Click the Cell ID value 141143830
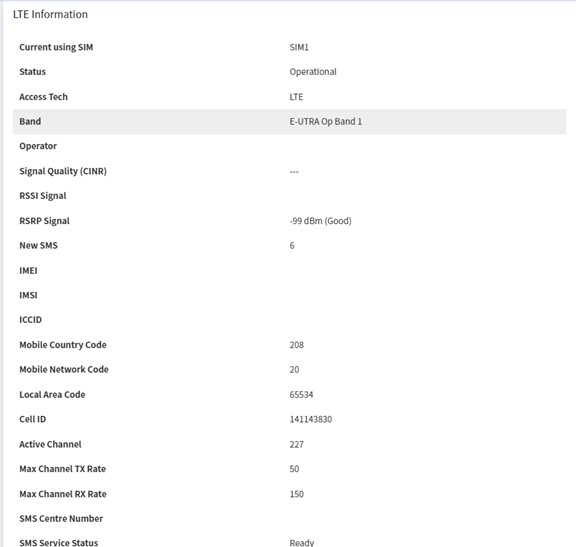Image resolution: width=576 pixels, height=547 pixels. click(x=311, y=419)
